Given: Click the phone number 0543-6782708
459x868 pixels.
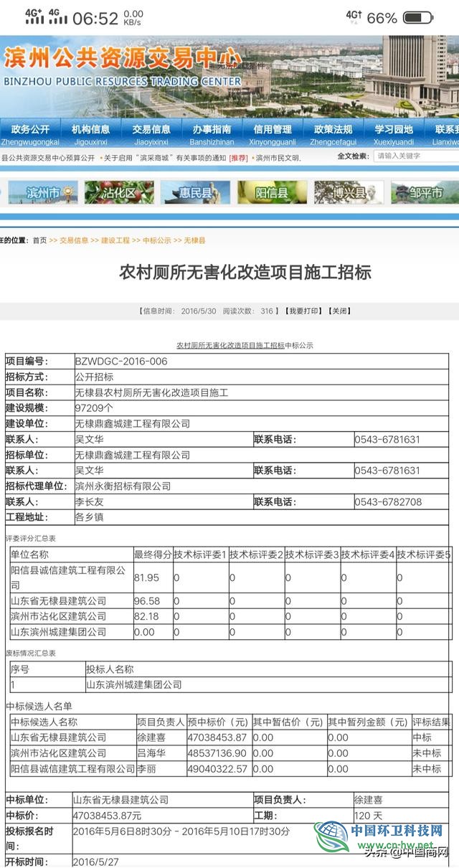Looking at the screenshot, I should coord(388,502).
